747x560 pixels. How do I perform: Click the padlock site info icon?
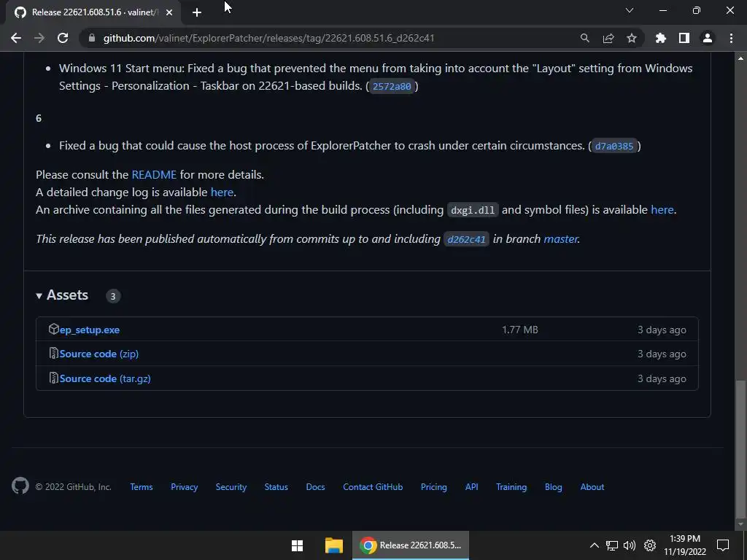coord(92,38)
